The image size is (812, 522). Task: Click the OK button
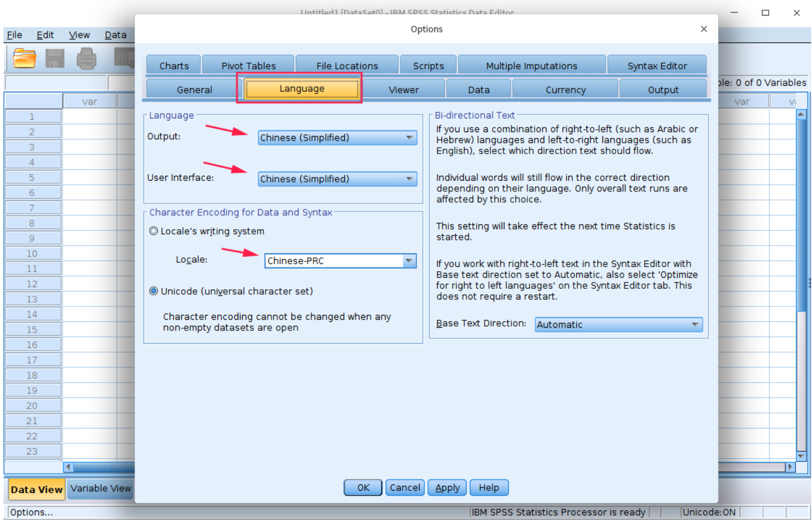click(x=363, y=488)
